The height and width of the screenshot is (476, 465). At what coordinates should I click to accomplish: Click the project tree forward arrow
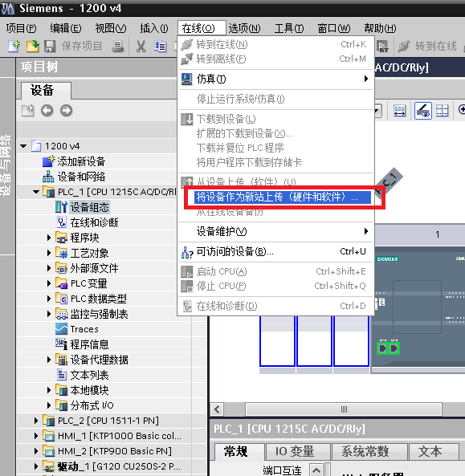[x=66, y=111]
